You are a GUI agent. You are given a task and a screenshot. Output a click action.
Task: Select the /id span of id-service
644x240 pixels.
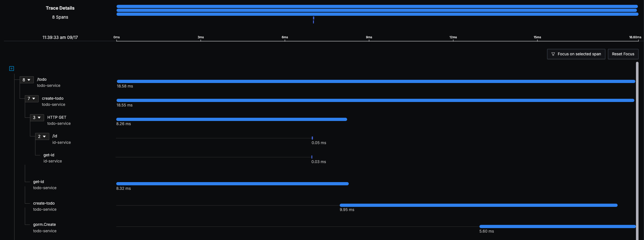click(55, 136)
